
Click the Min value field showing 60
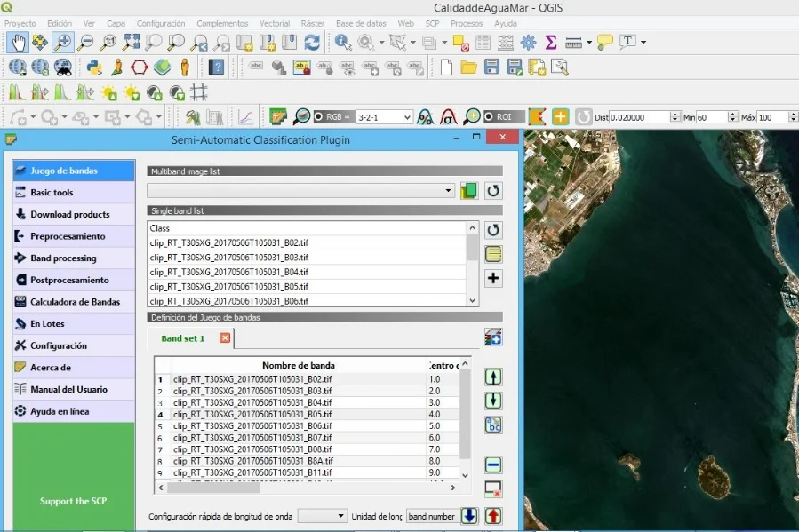click(712, 117)
